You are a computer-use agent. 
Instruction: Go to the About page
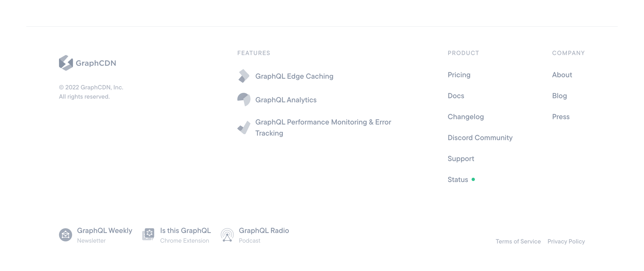[x=562, y=75]
